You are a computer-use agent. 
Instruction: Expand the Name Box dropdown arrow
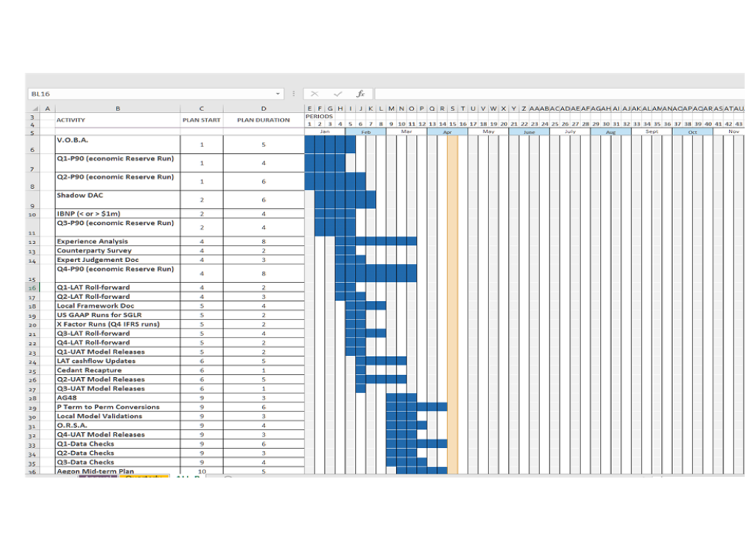pyautogui.click(x=278, y=94)
